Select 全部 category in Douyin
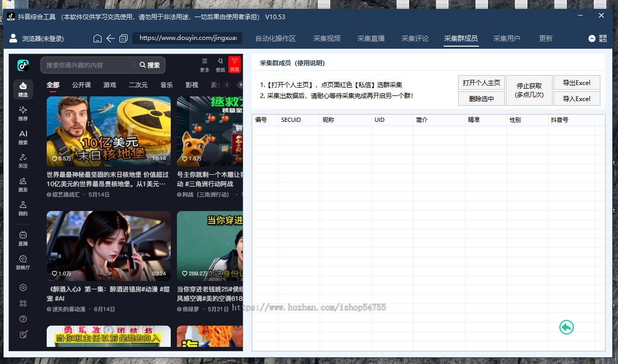The height and width of the screenshot is (364, 618). [x=53, y=85]
